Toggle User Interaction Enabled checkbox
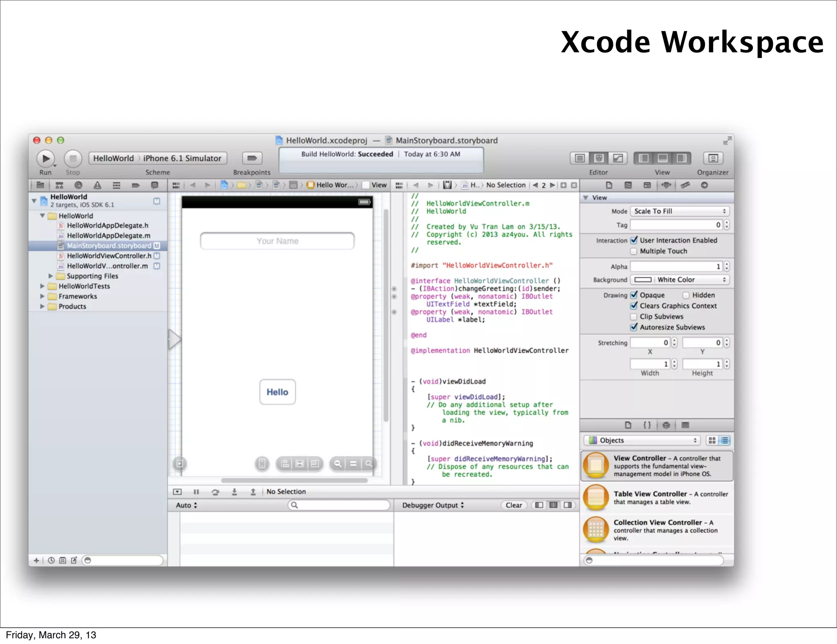Viewport: 837px width, 644px height. pos(634,240)
